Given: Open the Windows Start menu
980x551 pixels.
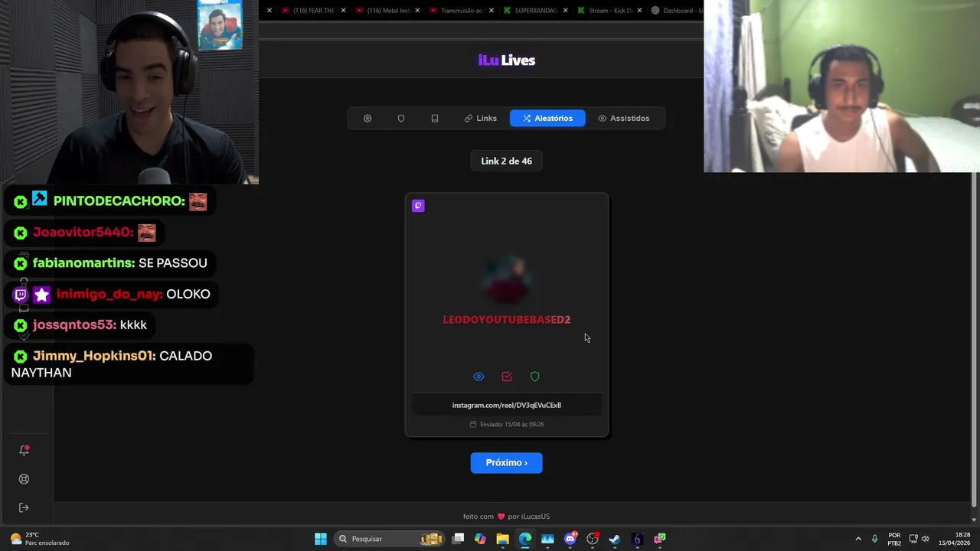Looking at the screenshot, I should [x=321, y=539].
